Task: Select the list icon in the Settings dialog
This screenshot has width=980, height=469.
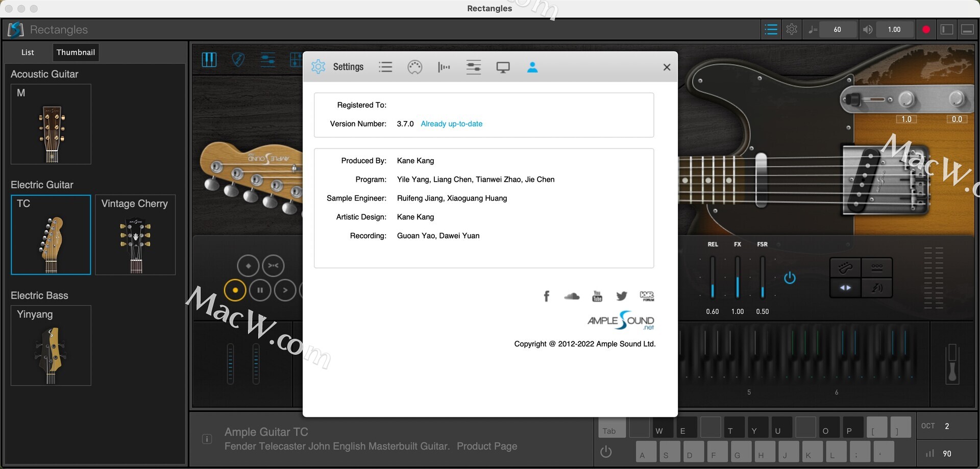Action: coord(385,67)
